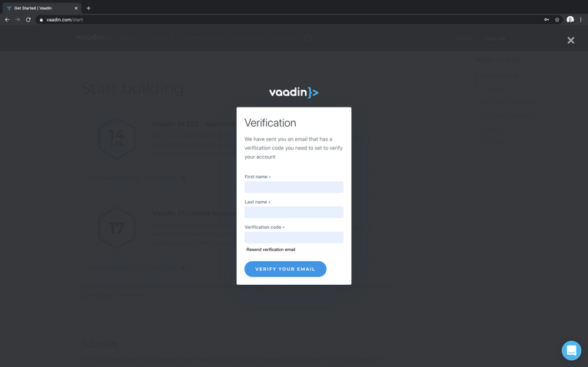This screenshot has width=588, height=367.
Task: Click the vaadin.com/start address bar
Action: (293, 19)
